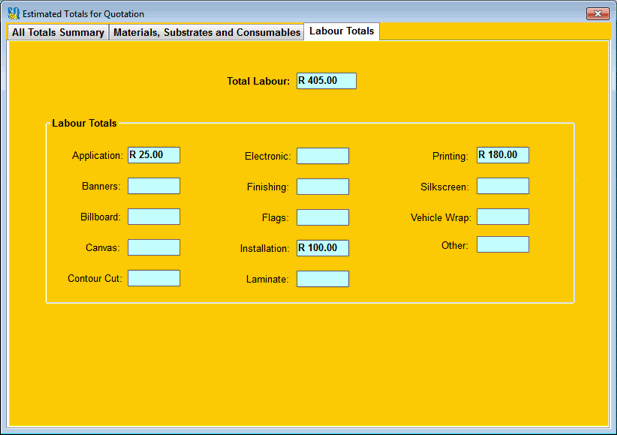Select the Laminate labour field
The width and height of the screenshot is (617, 435).
[x=323, y=279]
